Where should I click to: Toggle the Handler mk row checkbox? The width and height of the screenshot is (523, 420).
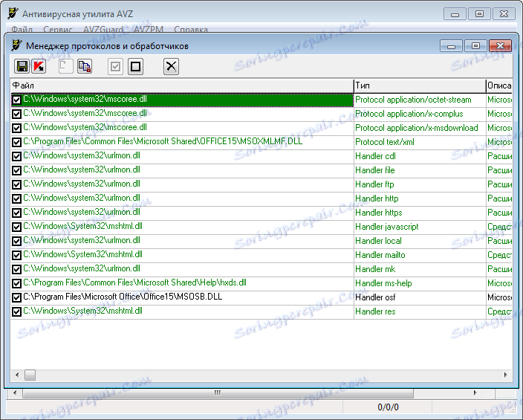16,269
